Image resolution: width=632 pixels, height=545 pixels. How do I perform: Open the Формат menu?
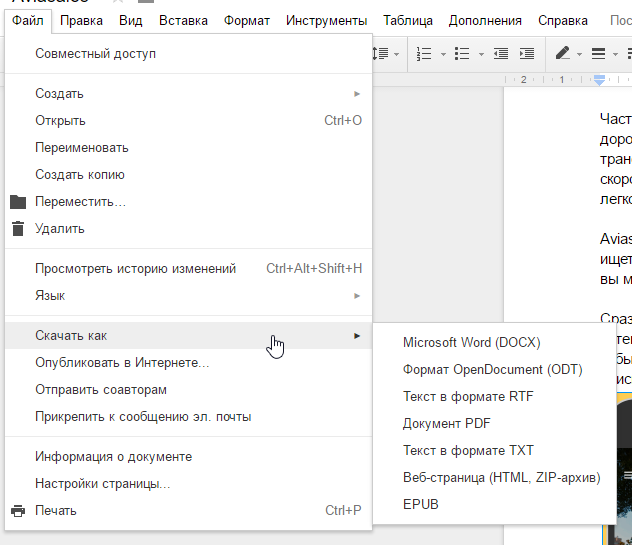(247, 20)
